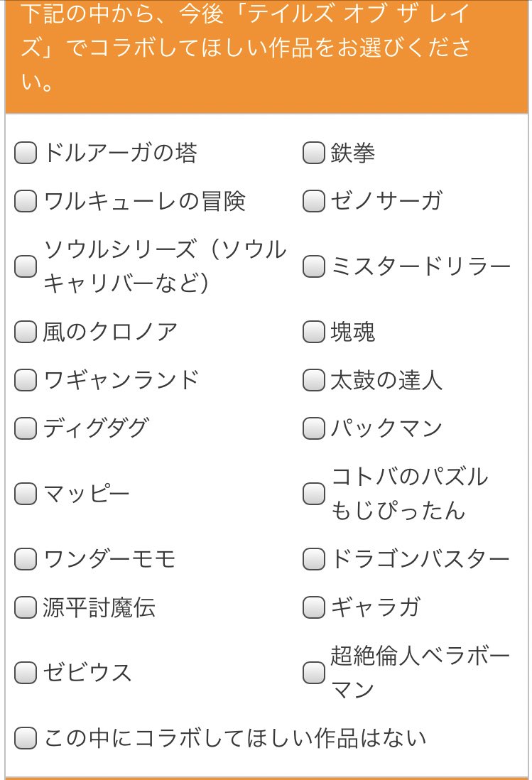Check the ディグダグ option
The height and width of the screenshot is (780, 532).
(26, 428)
